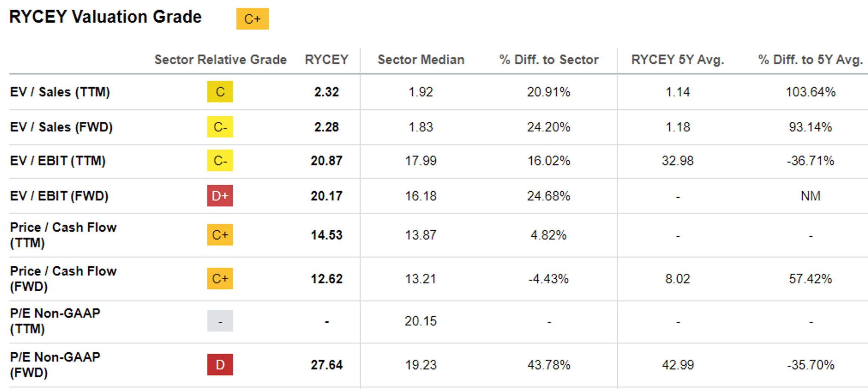The height and width of the screenshot is (389, 868).
Task: Open the EV / Sales (TTM) metric label
Action: click(60, 92)
